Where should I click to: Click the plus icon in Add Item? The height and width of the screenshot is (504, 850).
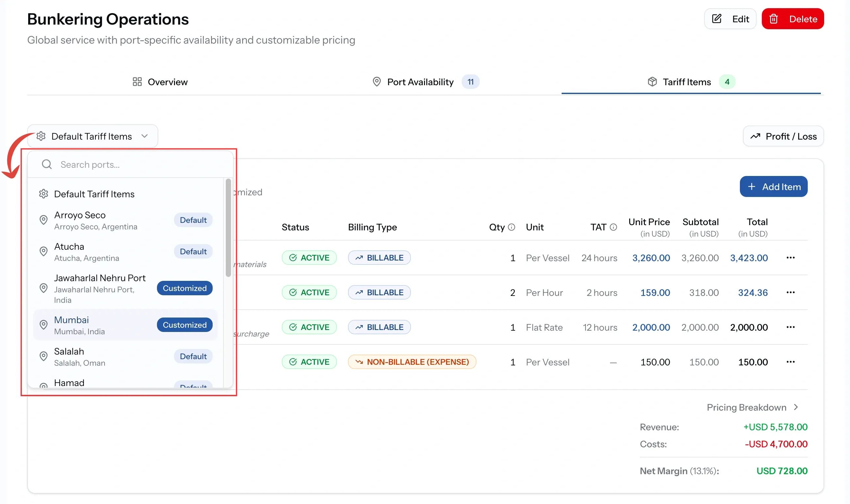tap(751, 186)
